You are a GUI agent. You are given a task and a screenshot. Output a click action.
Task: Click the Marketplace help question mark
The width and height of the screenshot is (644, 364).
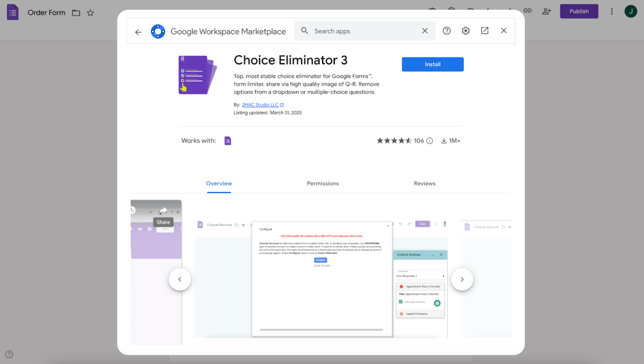point(447,31)
